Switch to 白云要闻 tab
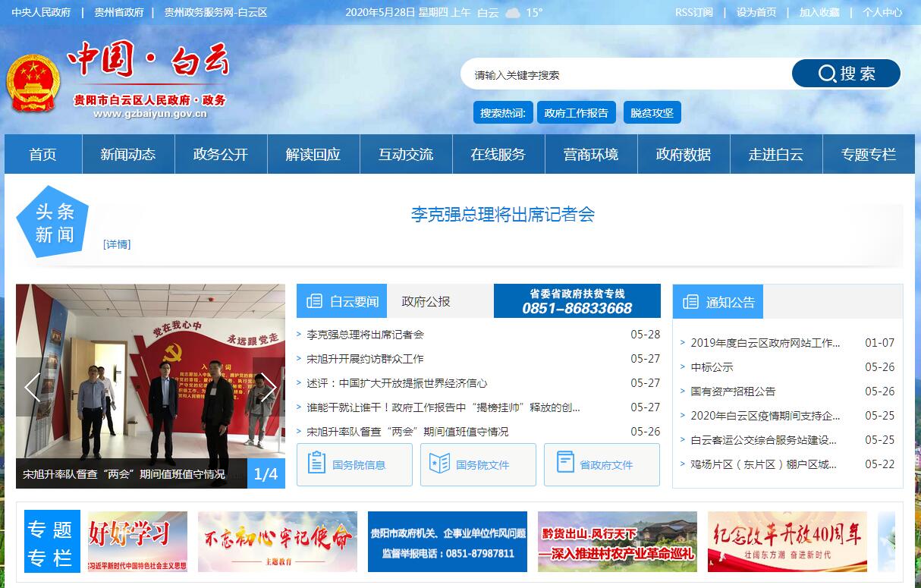Viewport: 921px width, 588px height. tap(342, 301)
